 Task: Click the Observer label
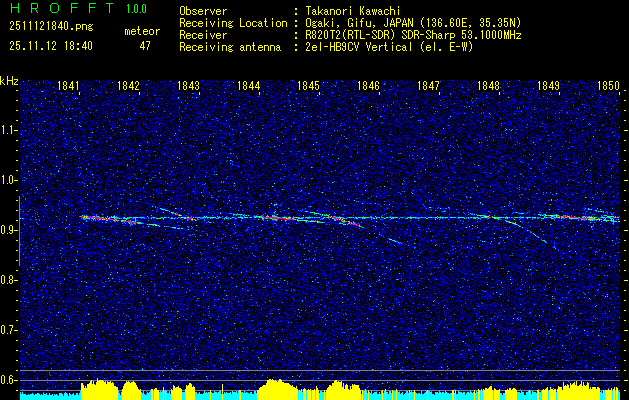(203, 12)
